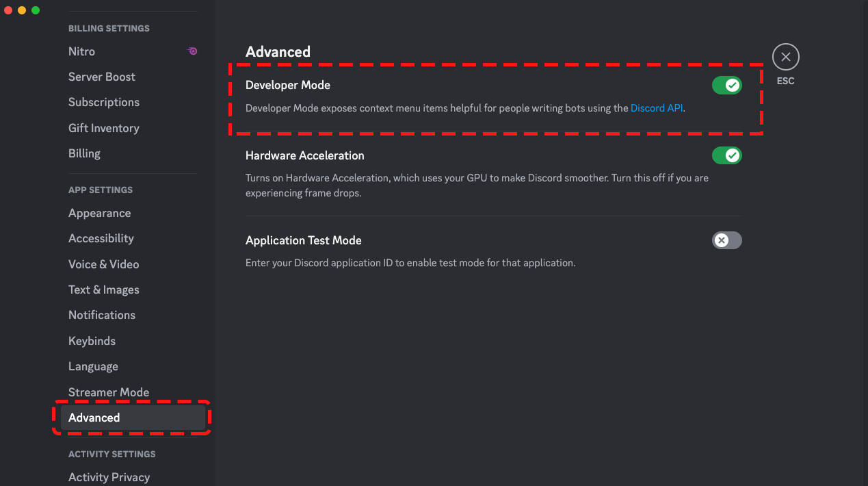
Task: Open Notifications settings
Action: click(101, 315)
